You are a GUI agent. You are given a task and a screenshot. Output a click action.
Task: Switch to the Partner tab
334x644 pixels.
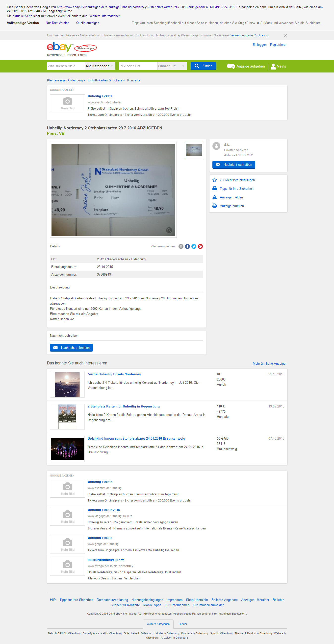click(x=183, y=624)
